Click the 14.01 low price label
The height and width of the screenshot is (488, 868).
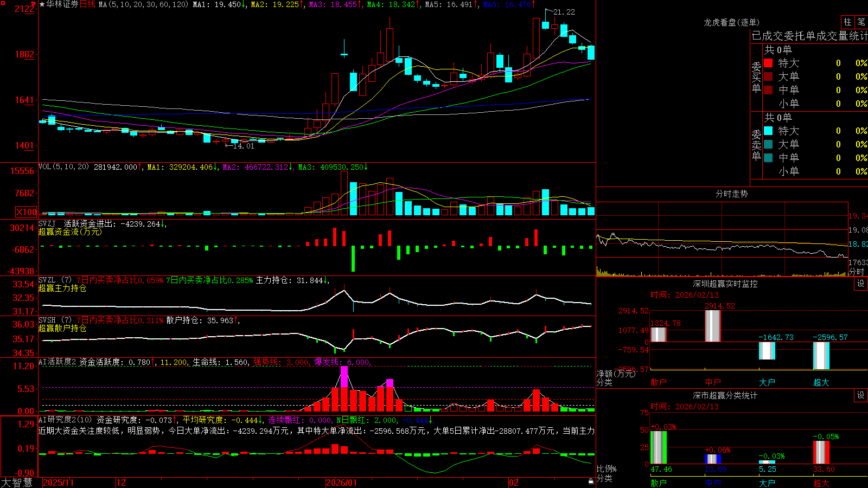pos(243,145)
